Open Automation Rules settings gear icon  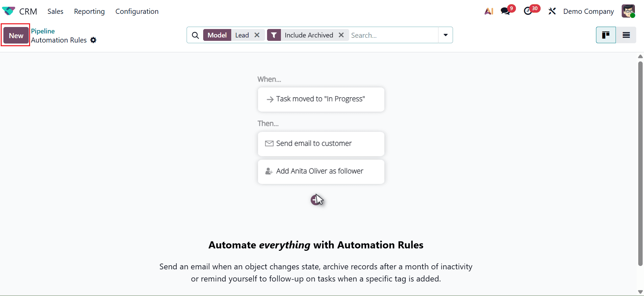[93, 40]
